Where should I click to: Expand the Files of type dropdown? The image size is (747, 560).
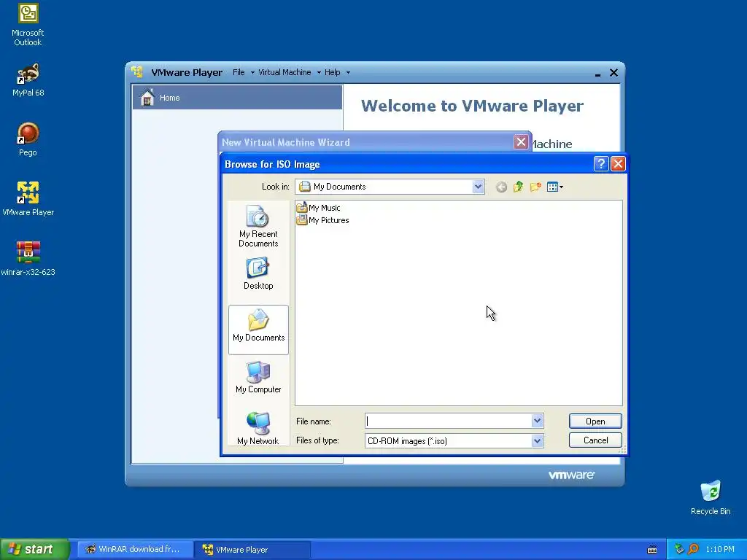pos(538,440)
